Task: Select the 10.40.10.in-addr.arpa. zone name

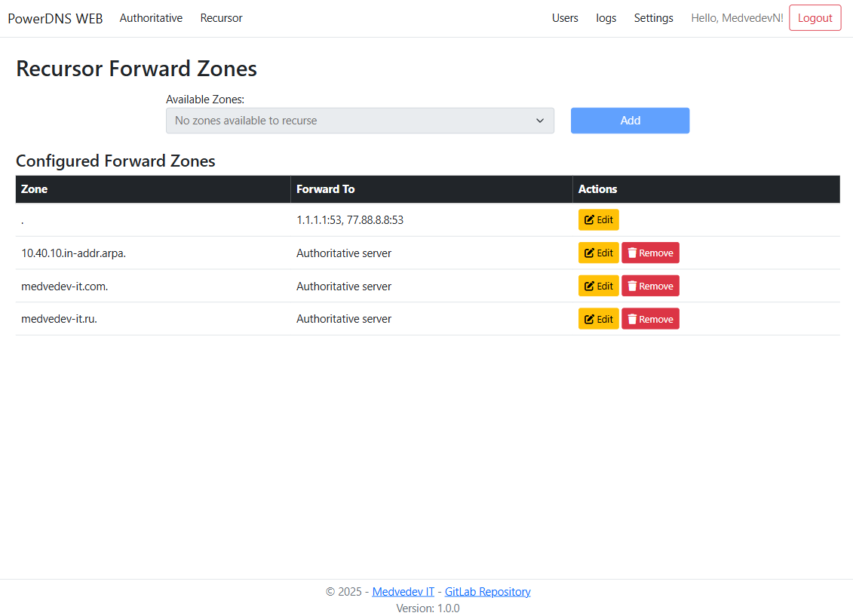Action: 73,253
